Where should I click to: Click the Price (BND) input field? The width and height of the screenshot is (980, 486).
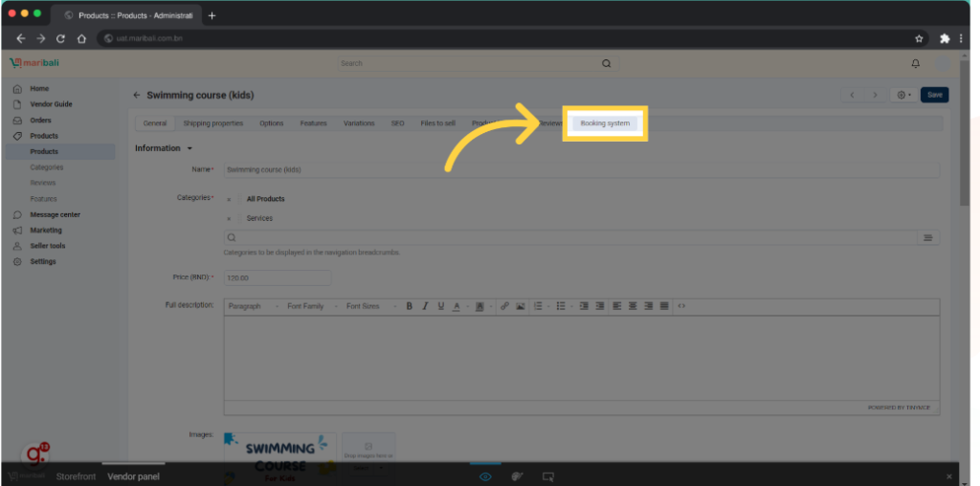click(277, 277)
